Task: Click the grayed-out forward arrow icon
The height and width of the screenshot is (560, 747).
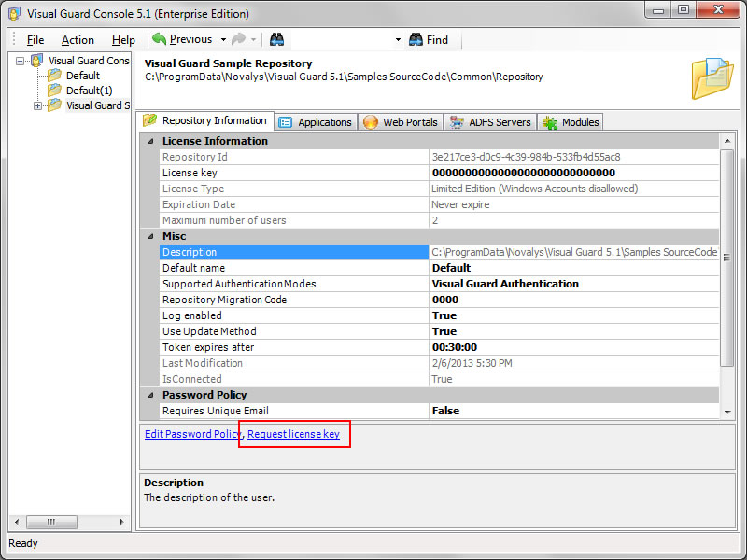Action: coord(237,39)
